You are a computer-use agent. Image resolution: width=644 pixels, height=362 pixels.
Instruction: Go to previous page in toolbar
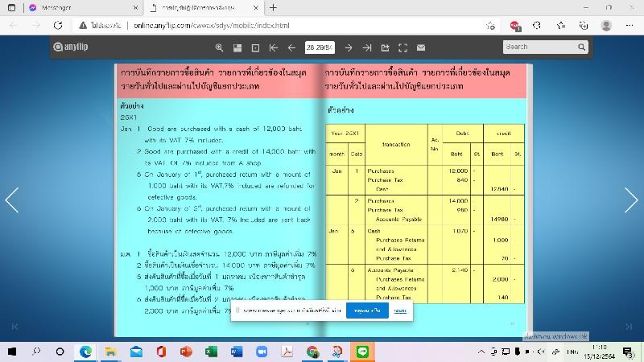pos(291,47)
